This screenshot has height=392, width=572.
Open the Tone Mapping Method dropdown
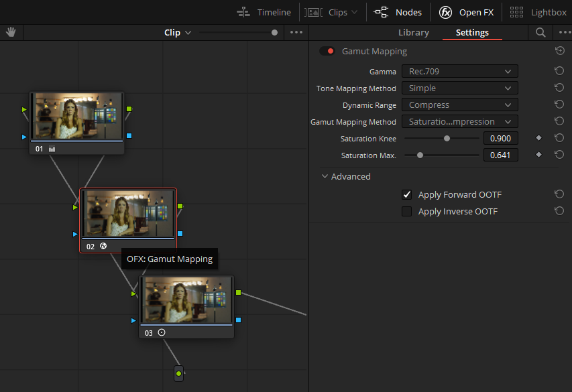click(x=459, y=88)
